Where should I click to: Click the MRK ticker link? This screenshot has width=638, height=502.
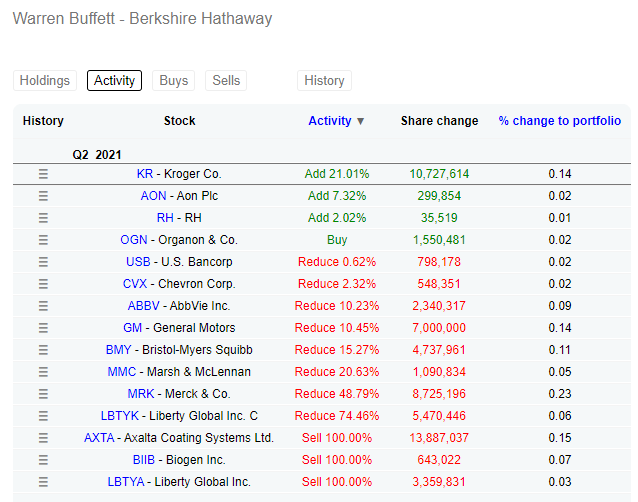(x=141, y=394)
